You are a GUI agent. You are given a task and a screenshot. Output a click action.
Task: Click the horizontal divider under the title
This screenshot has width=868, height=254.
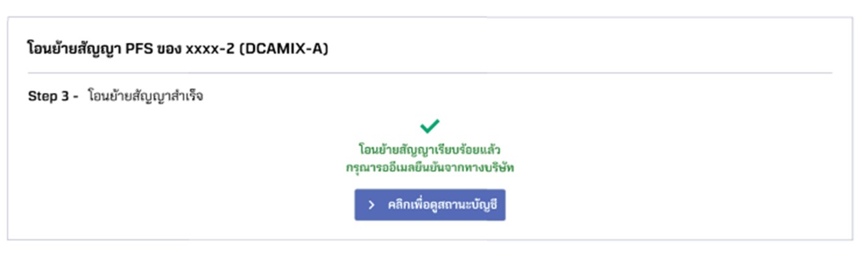pyautogui.click(x=430, y=73)
